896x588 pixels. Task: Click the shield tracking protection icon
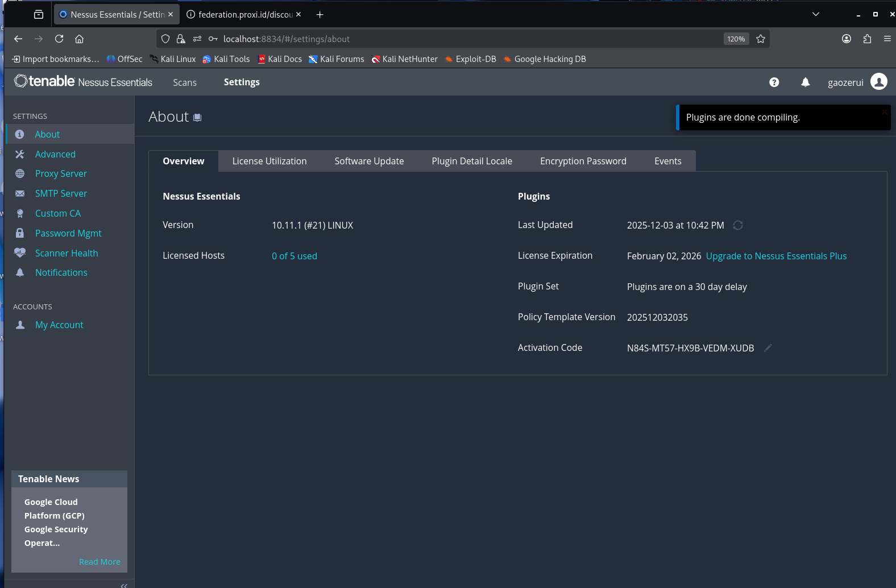165,39
